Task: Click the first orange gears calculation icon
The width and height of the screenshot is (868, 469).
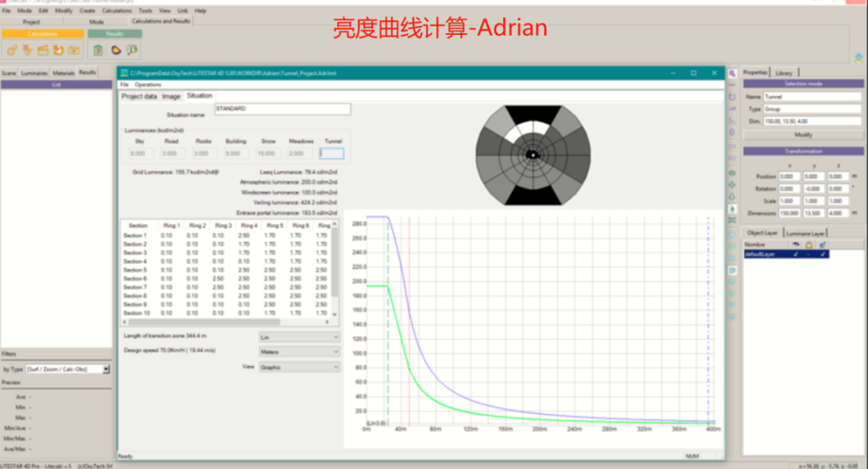Action: 11,50
